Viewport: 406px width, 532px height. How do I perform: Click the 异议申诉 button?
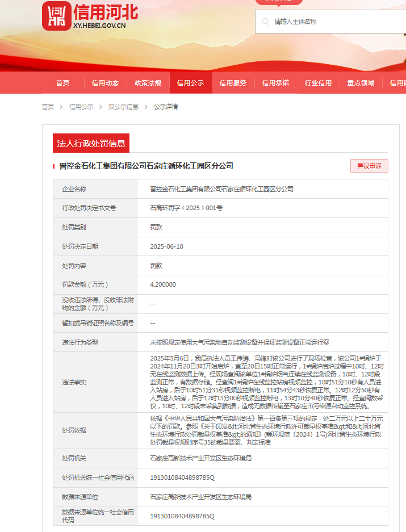coord(369,166)
